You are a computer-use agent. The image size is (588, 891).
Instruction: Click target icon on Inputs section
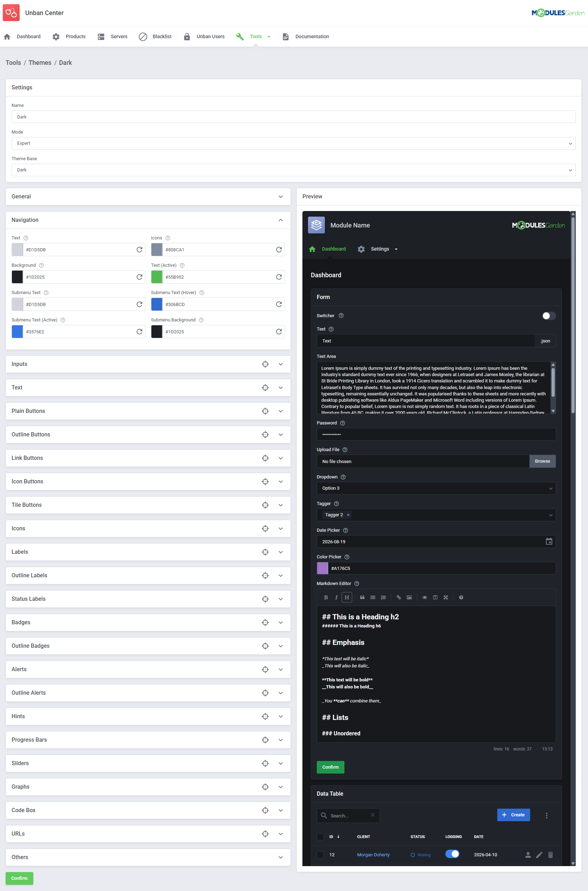(x=265, y=364)
